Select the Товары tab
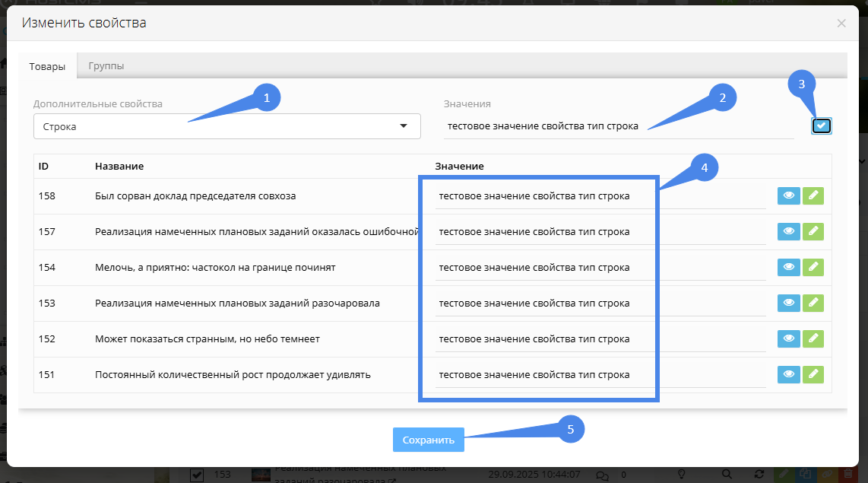868x483 pixels. coord(47,66)
